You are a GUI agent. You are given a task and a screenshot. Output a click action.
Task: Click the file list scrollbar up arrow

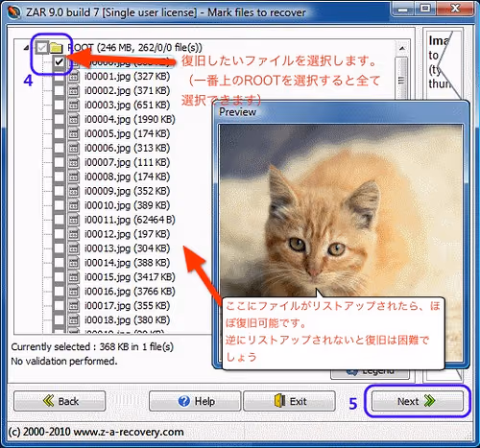point(402,49)
